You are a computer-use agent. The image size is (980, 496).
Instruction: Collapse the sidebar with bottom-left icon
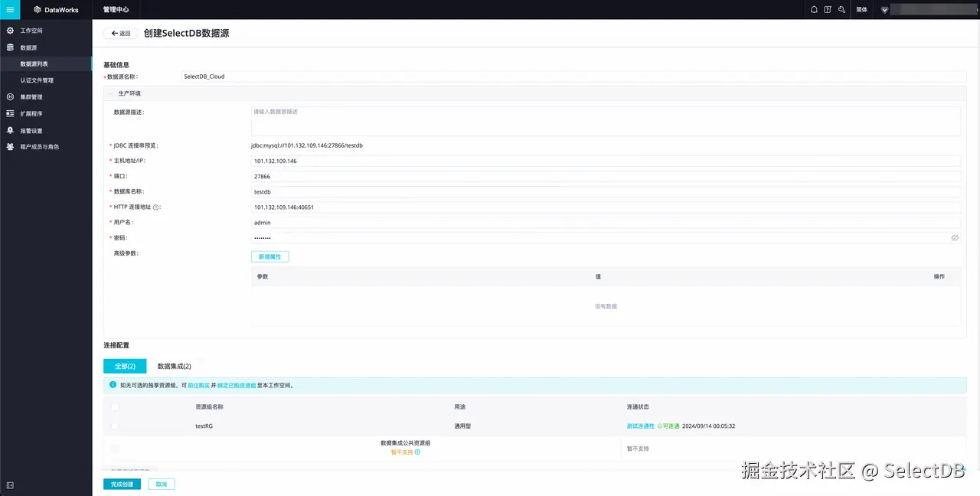pos(10,485)
